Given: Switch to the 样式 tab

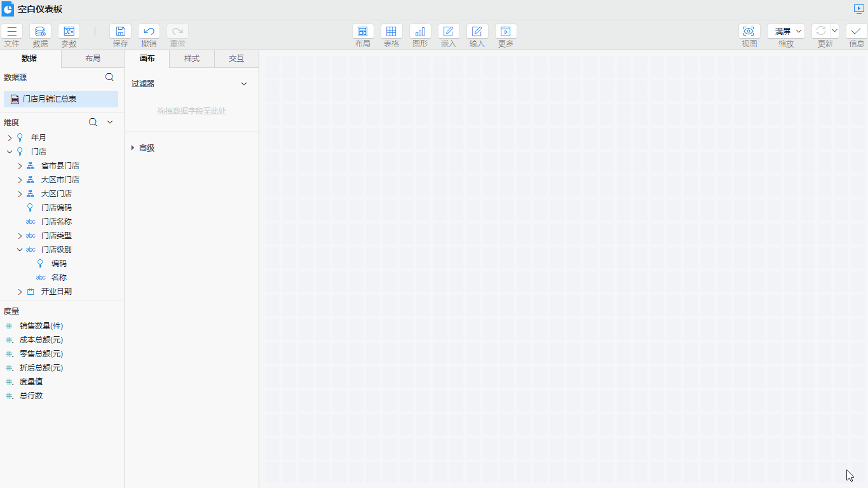Looking at the screenshot, I should [x=192, y=58].
